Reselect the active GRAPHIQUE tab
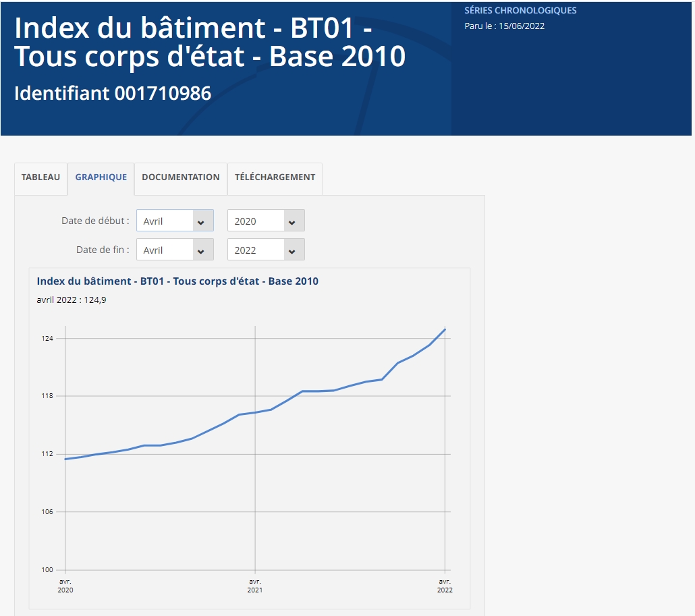Screen dimensions: 695x616 pos(101,177)
